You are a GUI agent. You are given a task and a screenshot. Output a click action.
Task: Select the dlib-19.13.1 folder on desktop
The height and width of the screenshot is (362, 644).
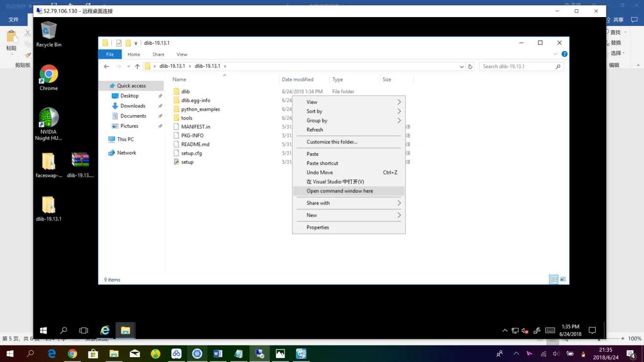(49, 209)
